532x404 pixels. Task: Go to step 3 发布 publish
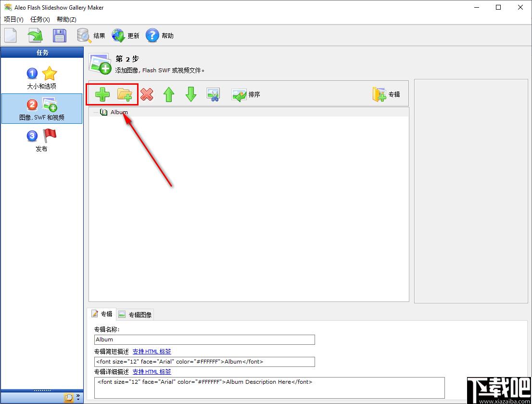[41, 140]
